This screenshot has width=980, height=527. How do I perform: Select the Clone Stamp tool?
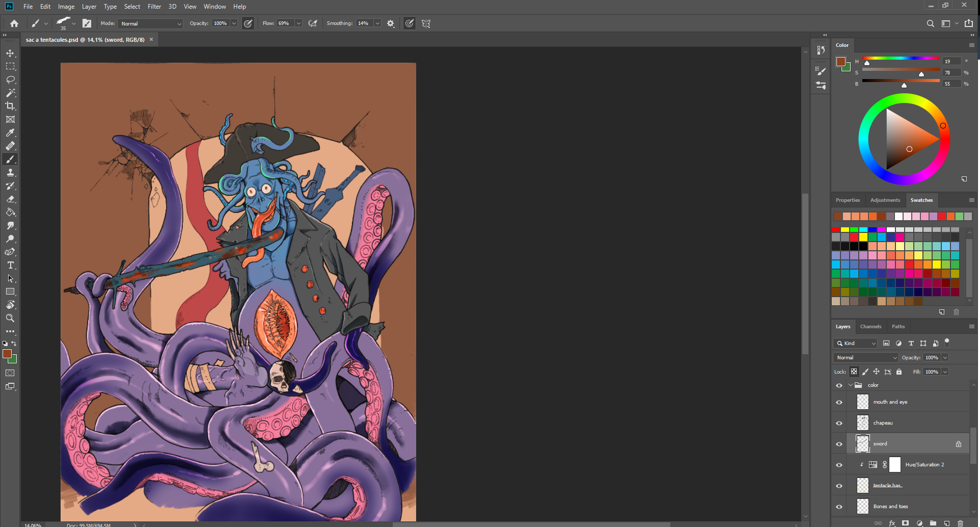tap(10, 173)
